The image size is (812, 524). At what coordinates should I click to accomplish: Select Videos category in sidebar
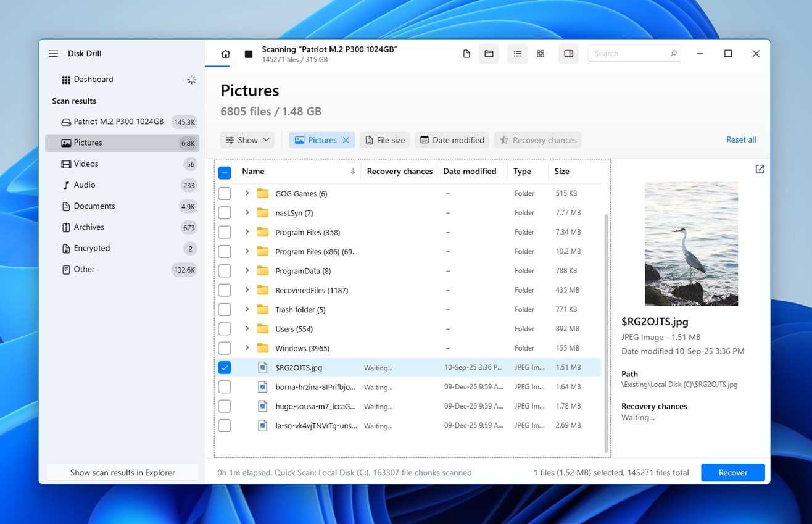pyautogui.click(x=122, y=164)
